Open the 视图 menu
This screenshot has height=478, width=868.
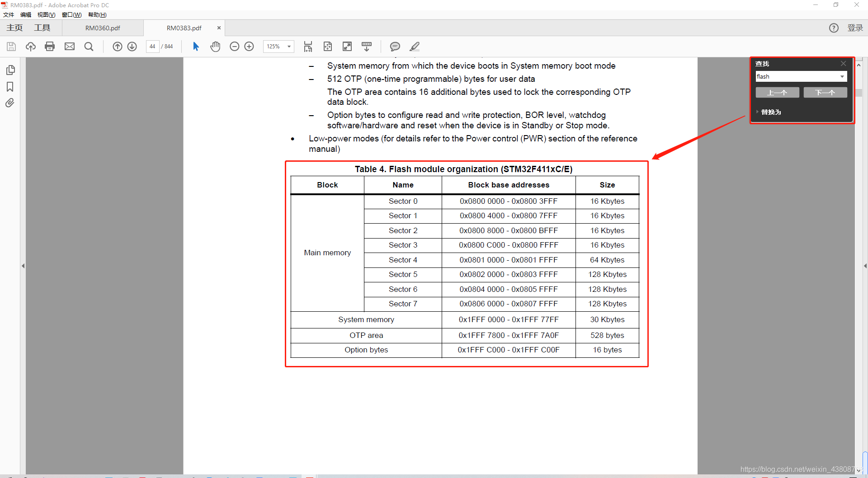click(46, 15)
